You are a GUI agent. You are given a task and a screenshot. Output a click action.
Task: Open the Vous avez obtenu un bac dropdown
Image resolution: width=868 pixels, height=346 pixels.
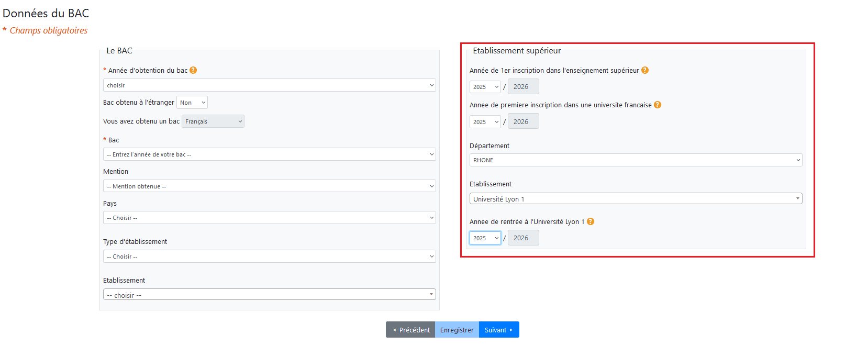click(x=213, y=121)
